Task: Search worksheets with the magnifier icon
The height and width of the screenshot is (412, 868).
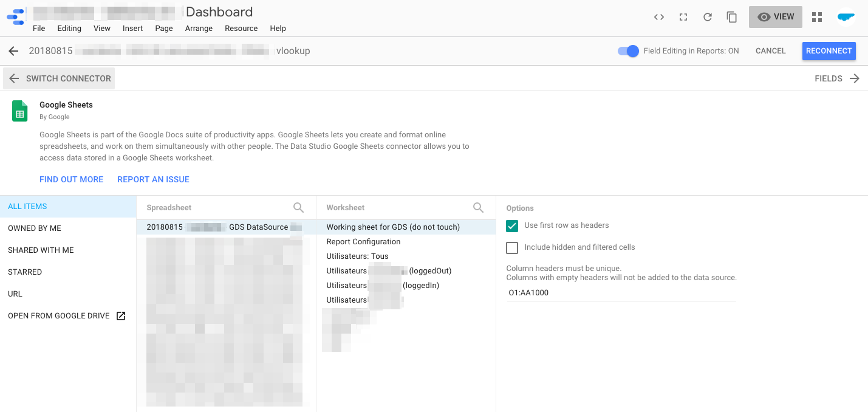Action: click(x=478, y=208)
